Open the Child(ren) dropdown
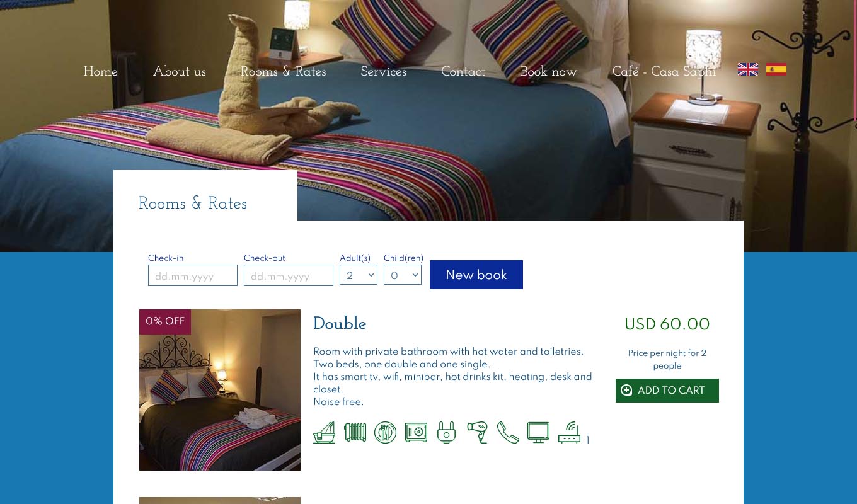The width and height of the screenshot is (857, 504). [403, 275]
